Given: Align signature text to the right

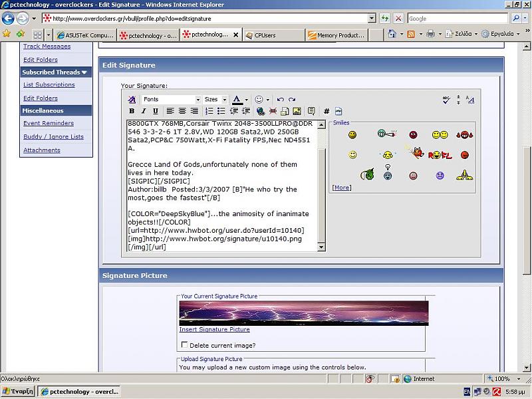Looking at the screenshot, I should [194, 111].
